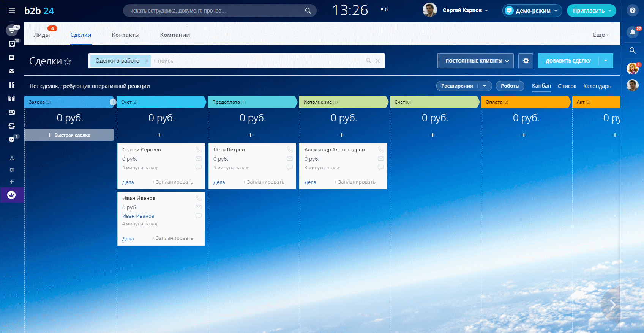644x333 pixels.
Task: Open the hamburger main menu
Action: pyautogui.click(x=12, y=11)
